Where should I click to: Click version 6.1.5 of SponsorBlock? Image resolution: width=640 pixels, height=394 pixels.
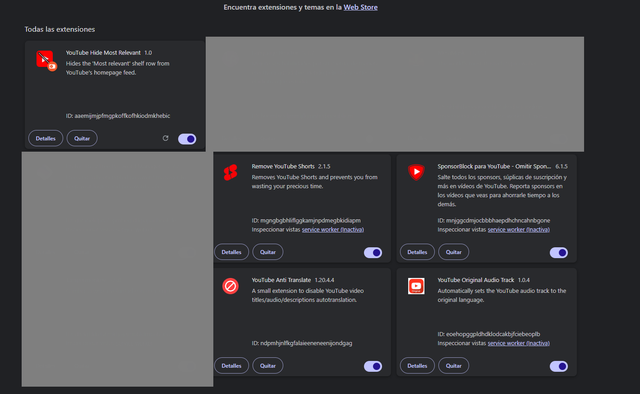pyautogui.click(x=562, y=166)
